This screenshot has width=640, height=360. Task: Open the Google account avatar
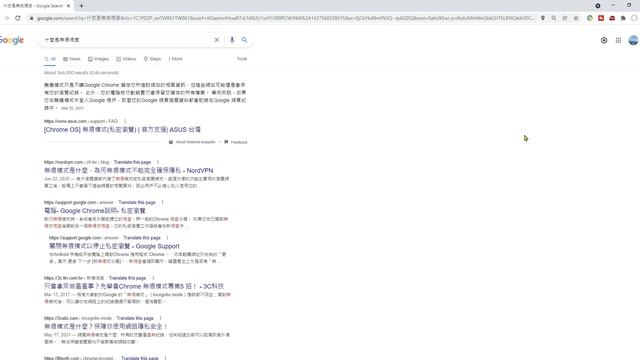click(633, 40)
